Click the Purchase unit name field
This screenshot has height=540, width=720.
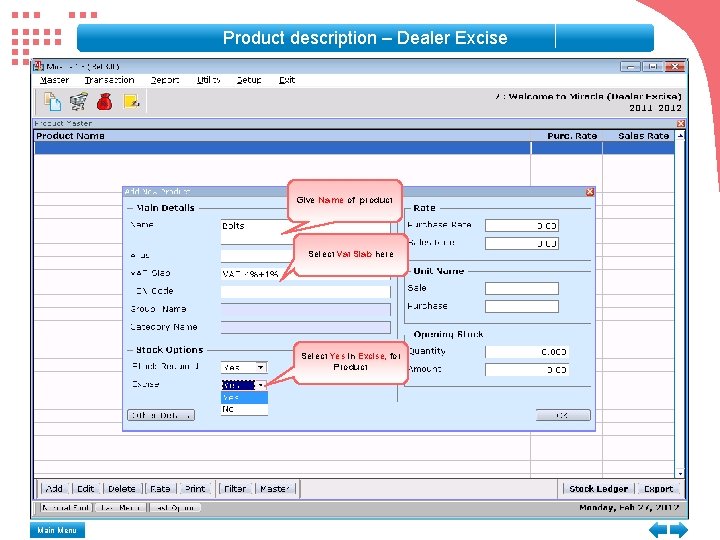[x=522, y=306]
